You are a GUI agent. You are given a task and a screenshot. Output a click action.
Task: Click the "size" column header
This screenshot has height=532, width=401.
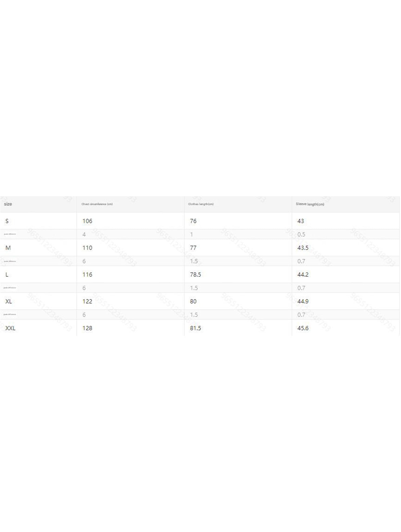(8, 204)
